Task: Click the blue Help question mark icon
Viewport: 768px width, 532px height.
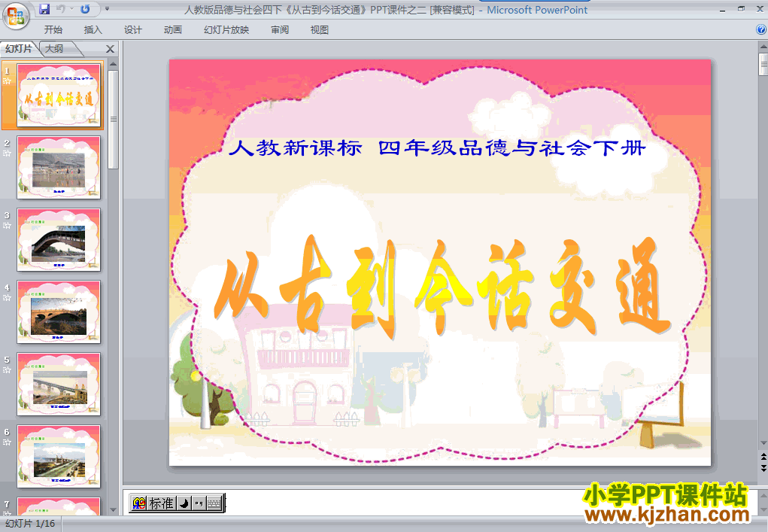Action: click(761, 29)
